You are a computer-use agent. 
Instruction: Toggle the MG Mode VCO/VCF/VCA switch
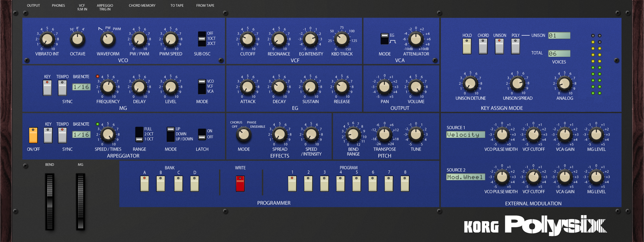click(x=202, y=87)
